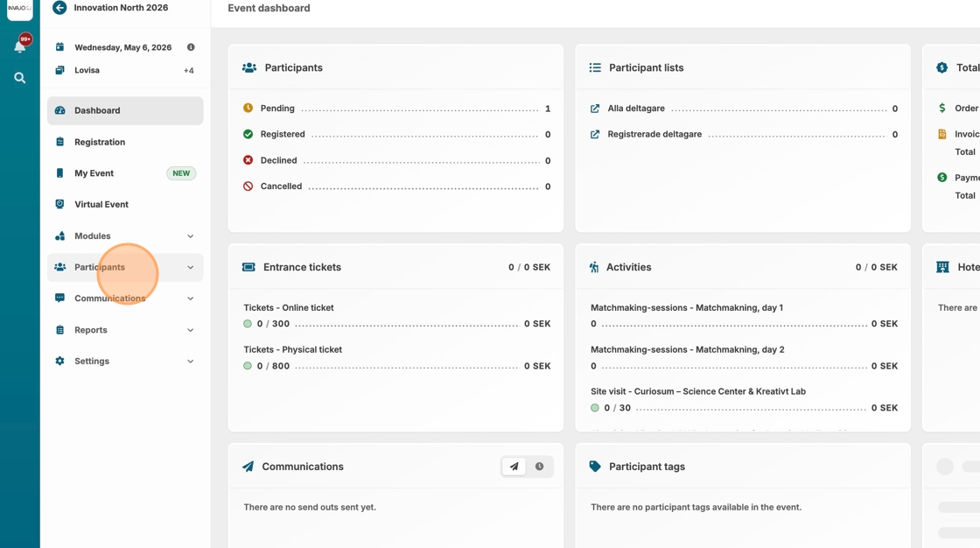Click the +4 more users indicator
Screen dimensions: 980x548
click(x=188, y=71)
